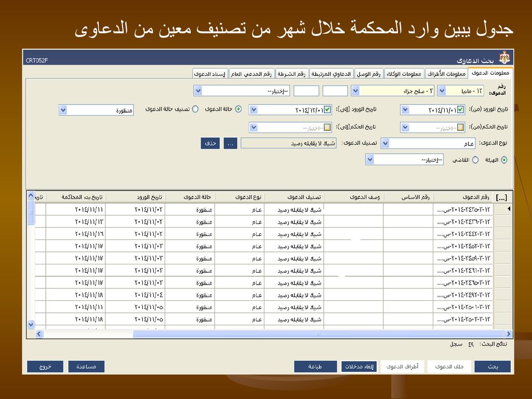Click vertical scrollbar down arrow in grid
The width and height of the screenshot is (532, 399).
(31, 324)
